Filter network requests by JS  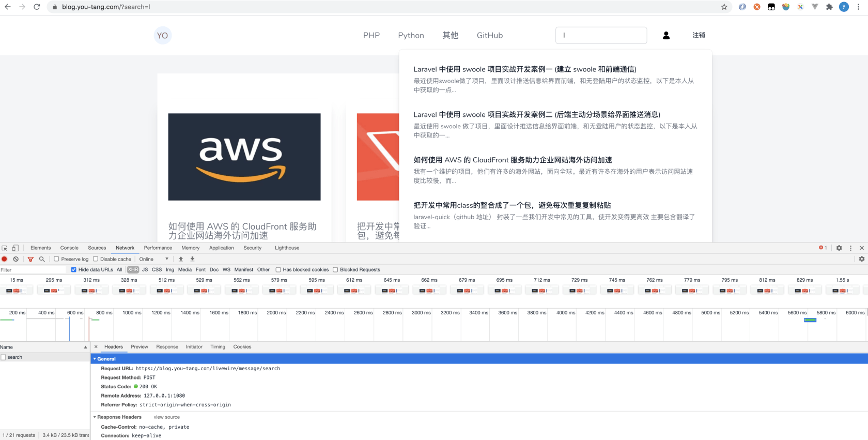point(145,269)
